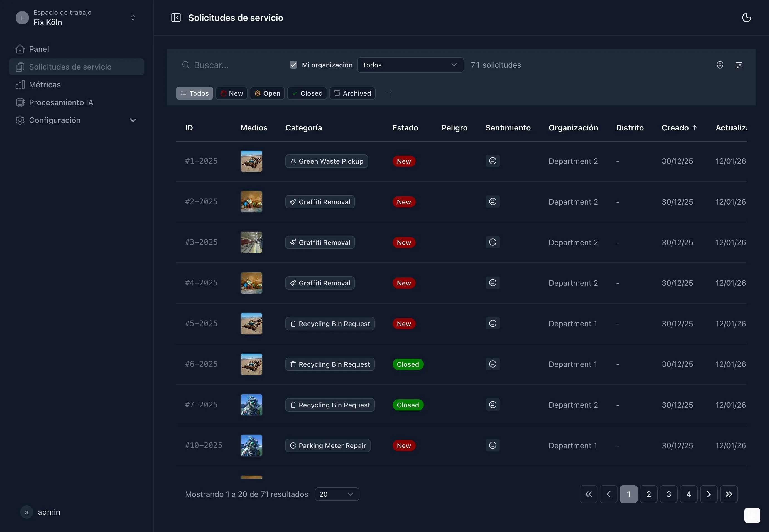Open the results-per-page dropdown showing 20
Image resolution: width=769 pixels, height=532 pixels.
pyautogui.click(x=337, y=494)
